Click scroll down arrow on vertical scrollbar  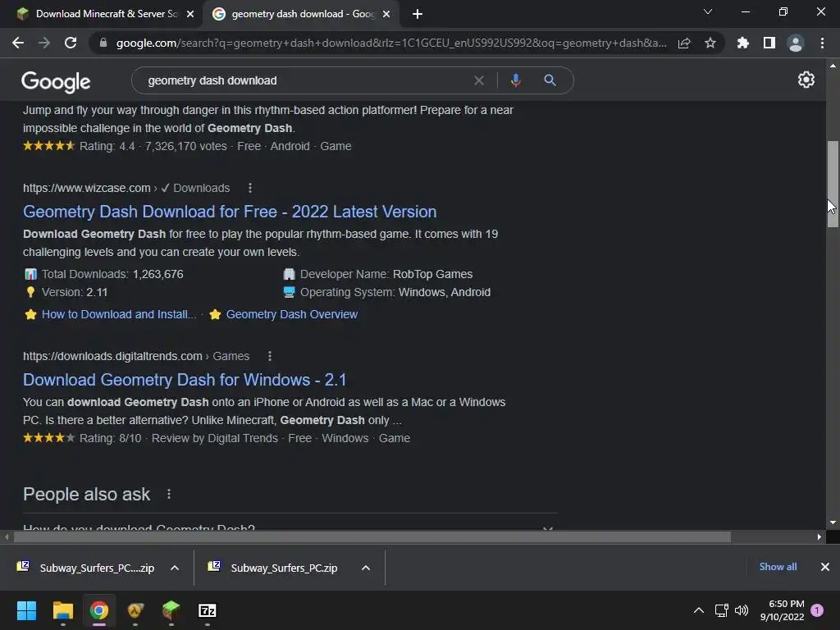[x=833, y=523]
